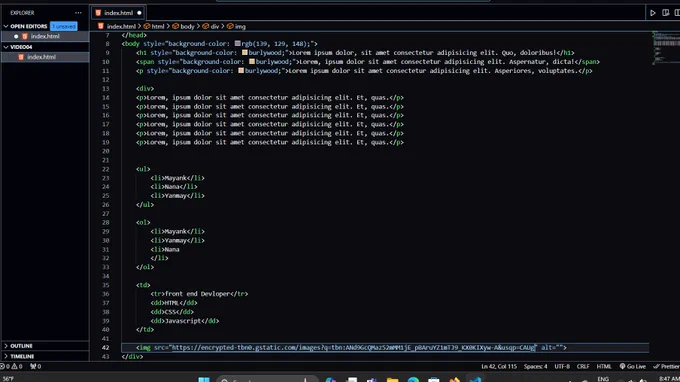This screenshot has width=680, height=382.
Task: Click line number 42 in the gutter
Action: 106,348
